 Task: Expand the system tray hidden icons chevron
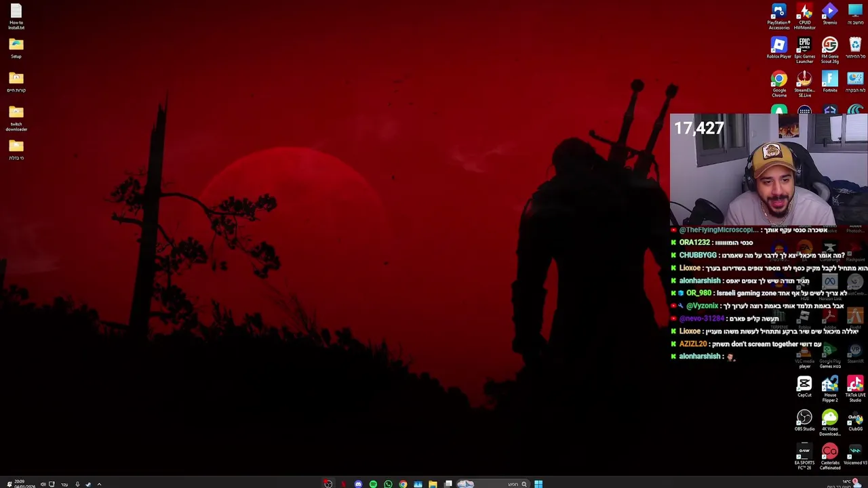click(x=99, y=484)
